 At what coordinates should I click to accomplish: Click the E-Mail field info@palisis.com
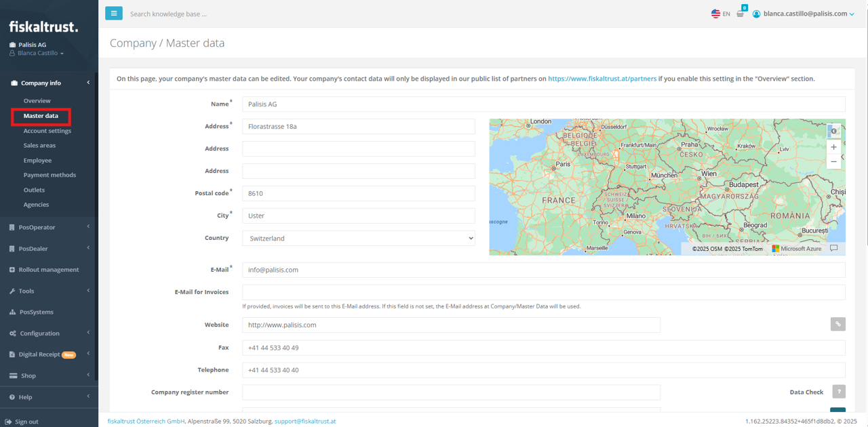[x=544, y=270]
